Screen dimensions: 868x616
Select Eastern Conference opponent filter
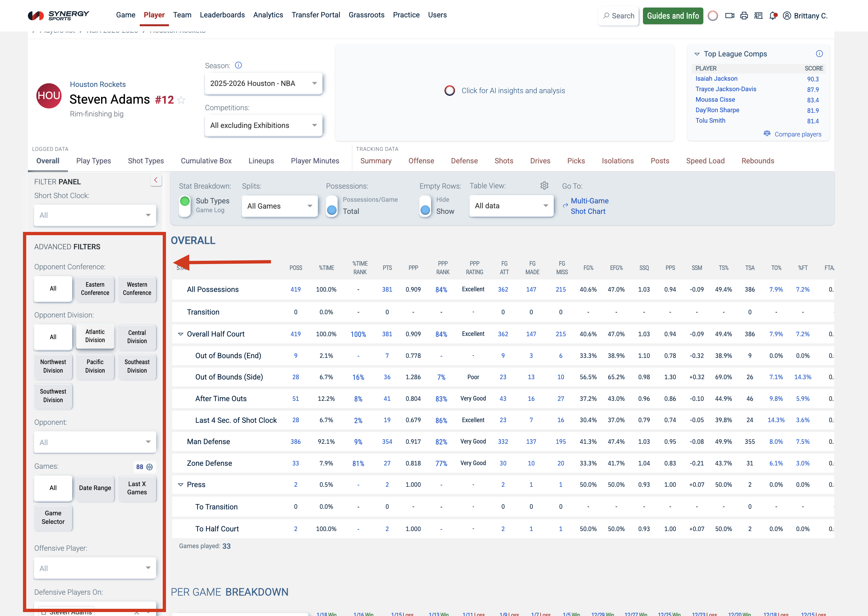[95, 289]
